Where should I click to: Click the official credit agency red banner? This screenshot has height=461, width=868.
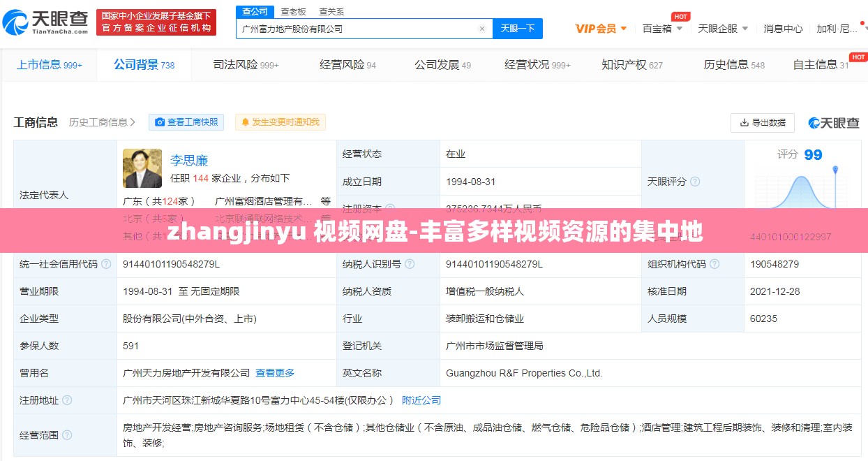[x=156, y=22]
